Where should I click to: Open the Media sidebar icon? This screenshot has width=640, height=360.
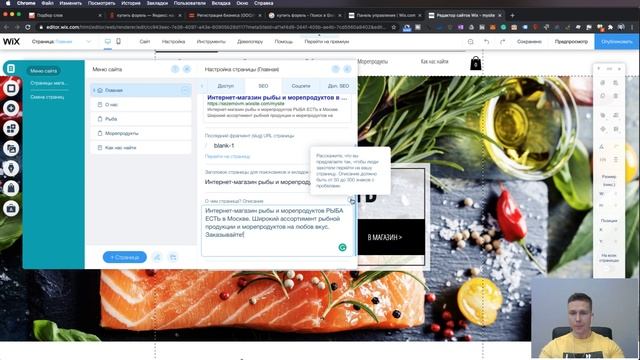tap(11, 148)
